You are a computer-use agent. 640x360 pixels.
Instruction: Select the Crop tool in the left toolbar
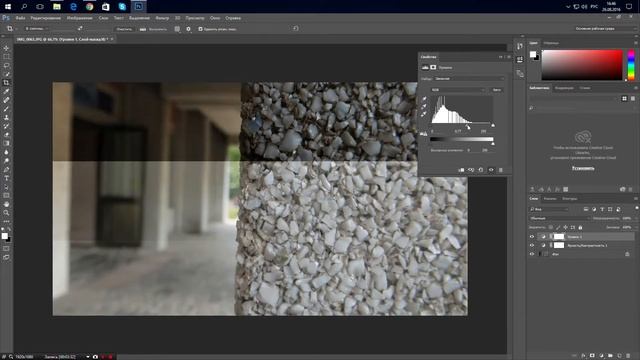click(6, 82)
